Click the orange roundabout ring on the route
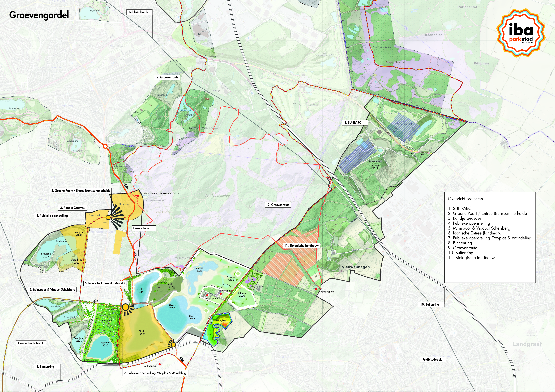This screenshot has height=392, width=555. tap(105, 146)
